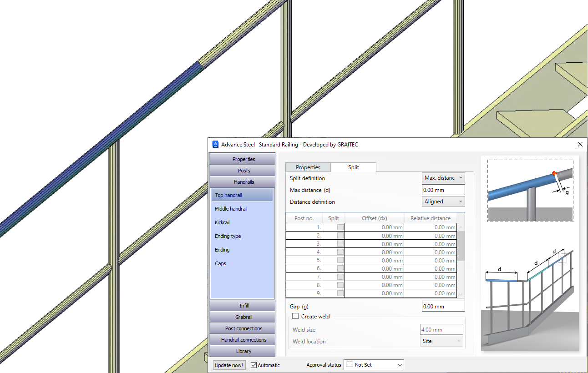Select the blue highlighted handrail in model view
Viewport: 588px width, 373px height.
coord(101,149)
